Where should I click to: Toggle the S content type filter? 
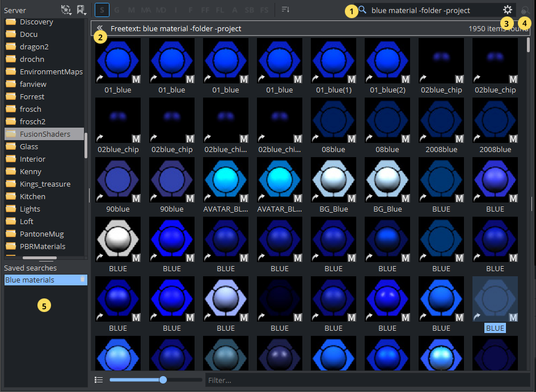click(102, 10)
